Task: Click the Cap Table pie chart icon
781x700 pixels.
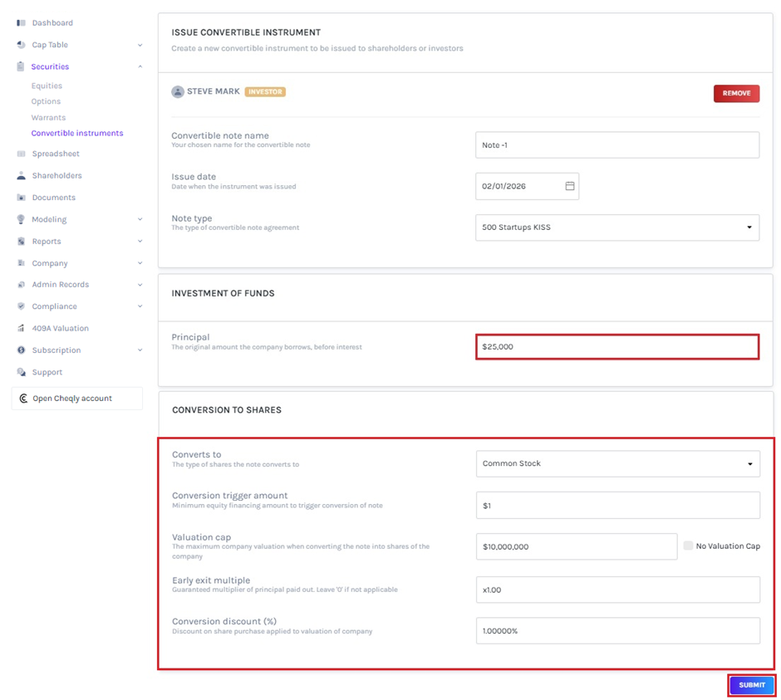Action: pyautogui.click(x=21, y=45)
